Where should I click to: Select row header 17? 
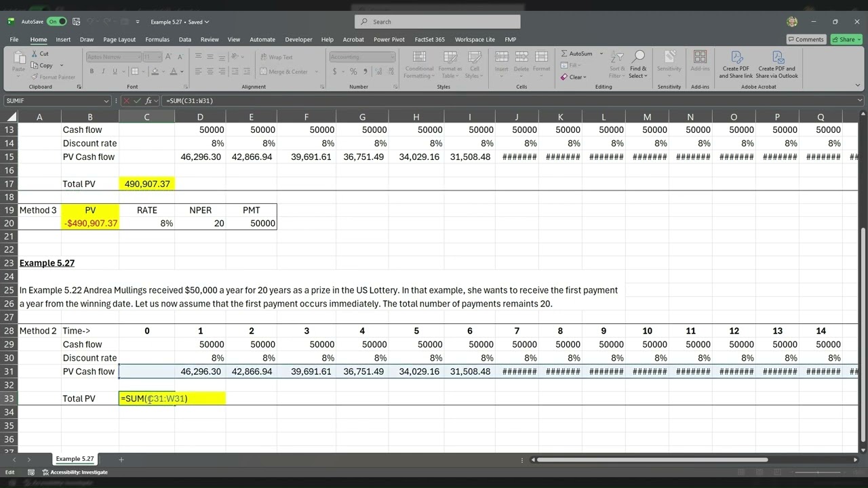[x=9, y=184]
